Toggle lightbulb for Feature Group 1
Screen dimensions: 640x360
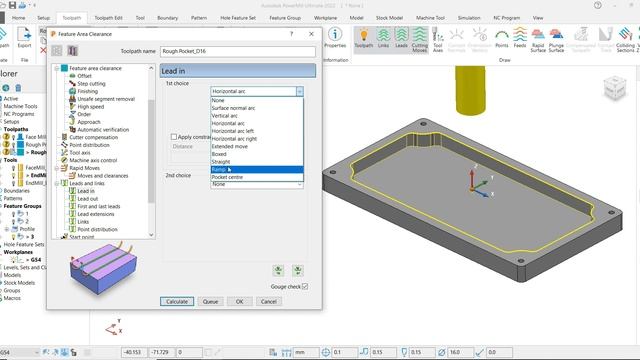click(x=13, y=214)
